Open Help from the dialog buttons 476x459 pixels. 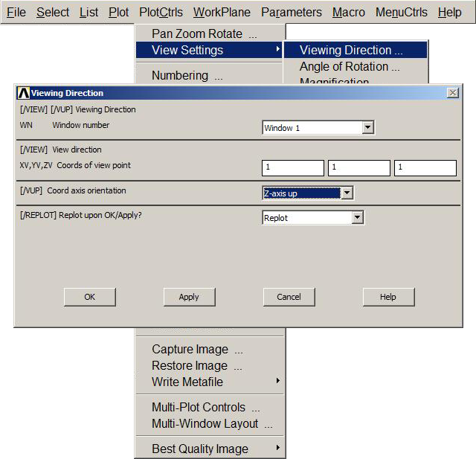tap(388, 297)
